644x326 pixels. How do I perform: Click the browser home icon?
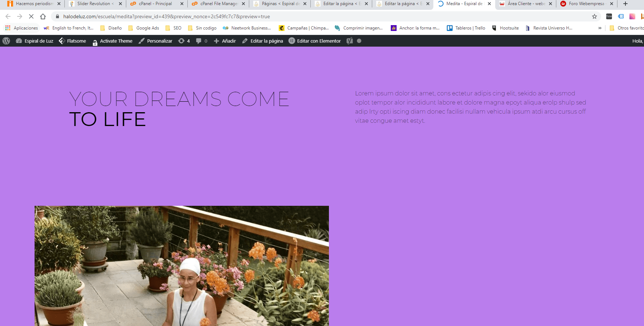[x=43, y=16]
